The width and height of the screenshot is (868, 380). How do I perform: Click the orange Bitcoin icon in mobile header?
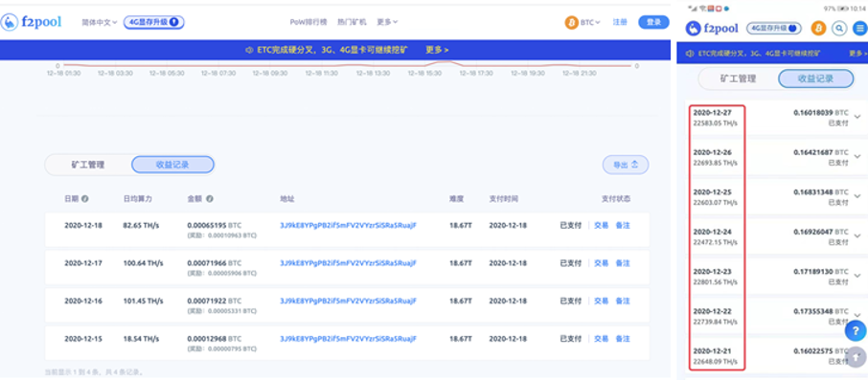819,28
